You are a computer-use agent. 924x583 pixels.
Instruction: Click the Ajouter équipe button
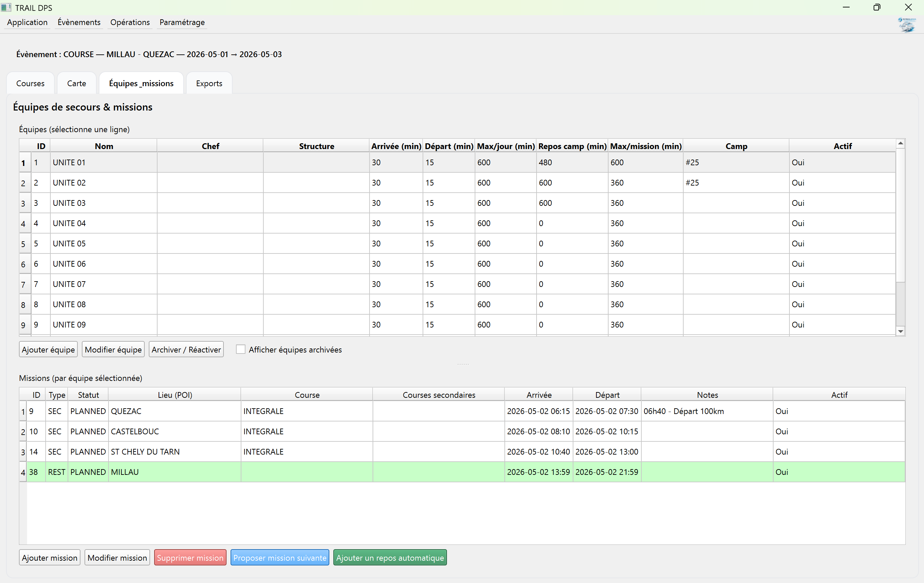48,349
